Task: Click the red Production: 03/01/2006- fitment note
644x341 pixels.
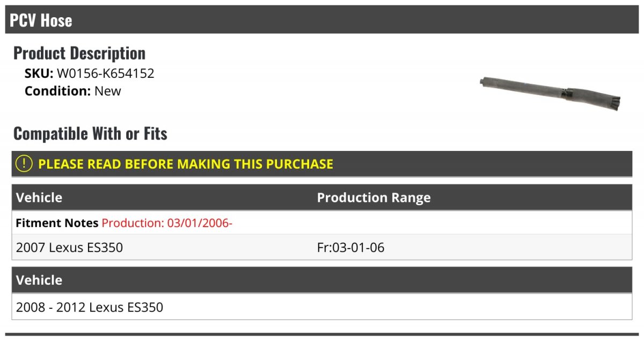Action: coord(167,223)
